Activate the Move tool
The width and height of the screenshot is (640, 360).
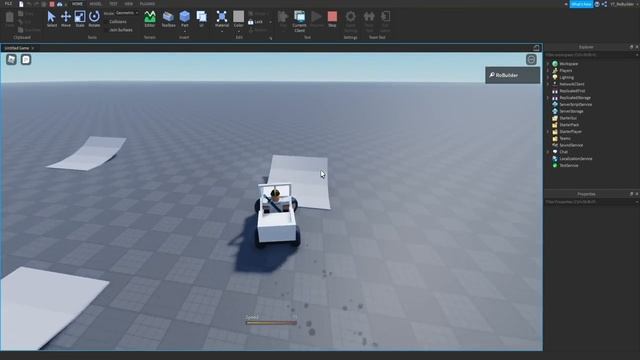point(66,19)
